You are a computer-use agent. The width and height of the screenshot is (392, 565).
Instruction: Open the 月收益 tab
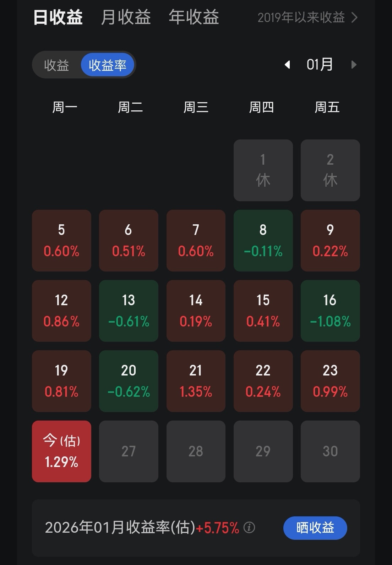coord(126,17)
